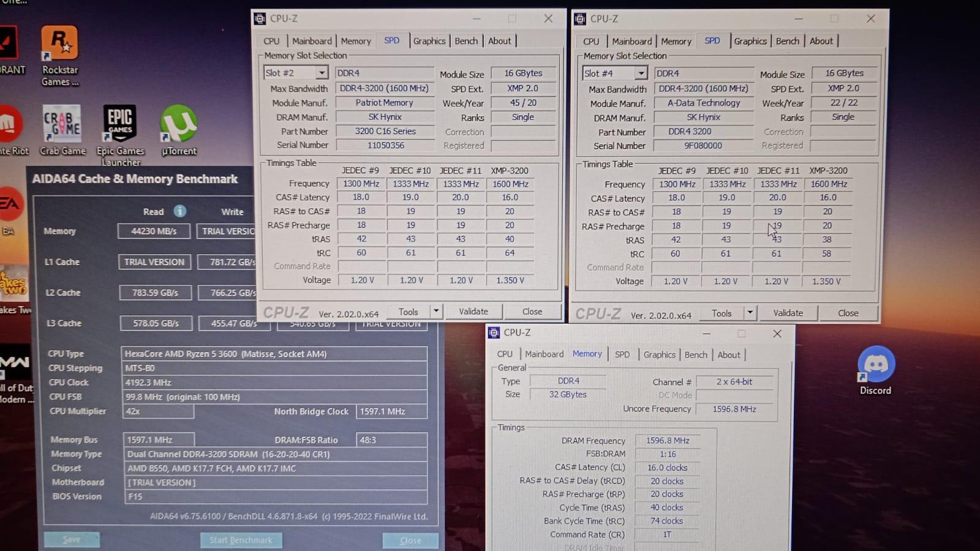Click the serial number 9F080000 field
This screenshot has width=980, height=551.
click(x=703, y=146)
